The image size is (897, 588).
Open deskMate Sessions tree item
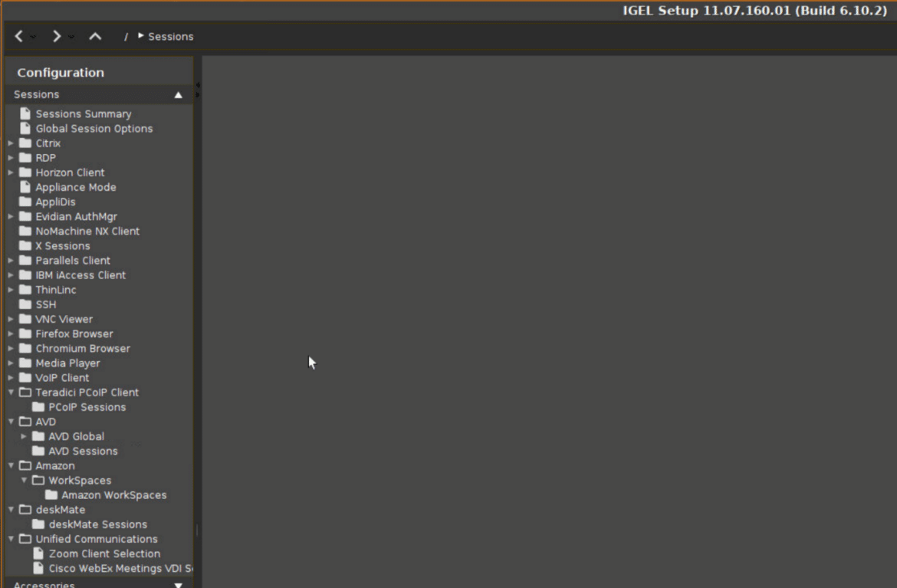(x=90, y=524)
